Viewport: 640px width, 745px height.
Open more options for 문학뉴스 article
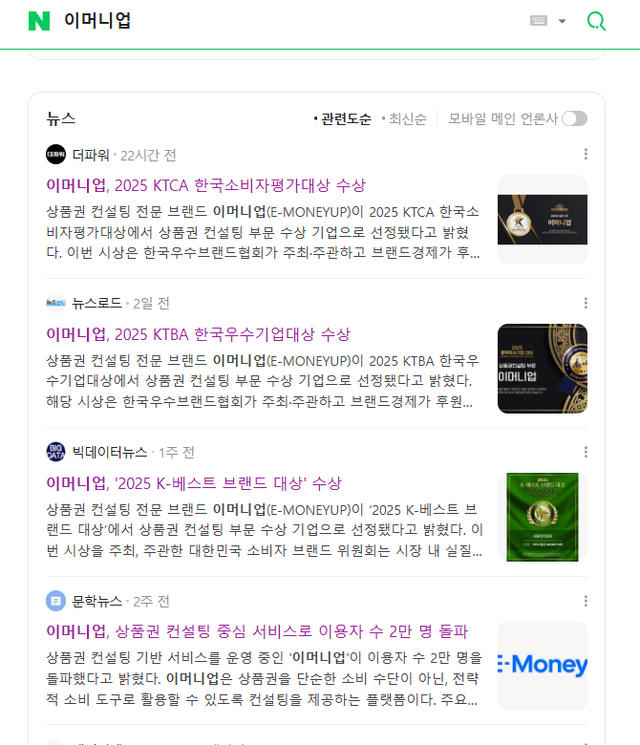[x=585, y=601]
